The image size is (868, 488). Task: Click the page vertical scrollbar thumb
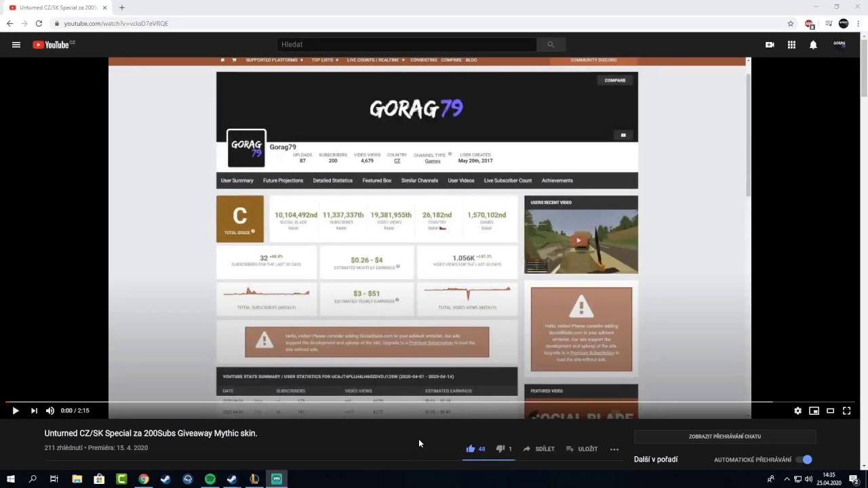(864, 68)
